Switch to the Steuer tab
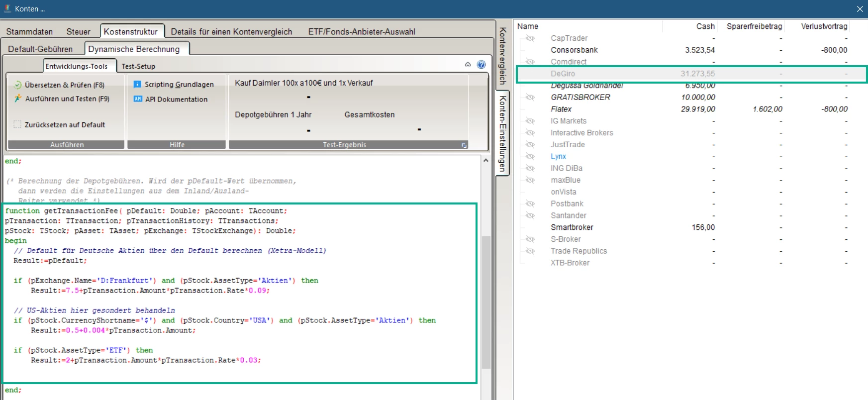868x400 pixels. click(78, 32)
